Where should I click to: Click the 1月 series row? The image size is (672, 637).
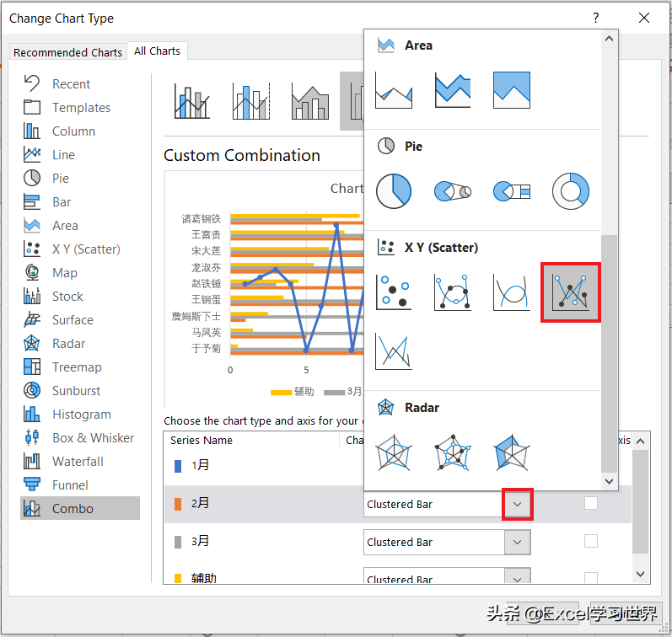(263, 465)
